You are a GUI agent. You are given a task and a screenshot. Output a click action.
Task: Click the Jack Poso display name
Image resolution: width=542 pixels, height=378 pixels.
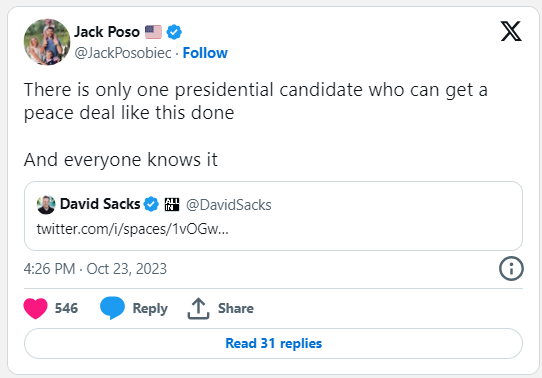click(107, 32)
